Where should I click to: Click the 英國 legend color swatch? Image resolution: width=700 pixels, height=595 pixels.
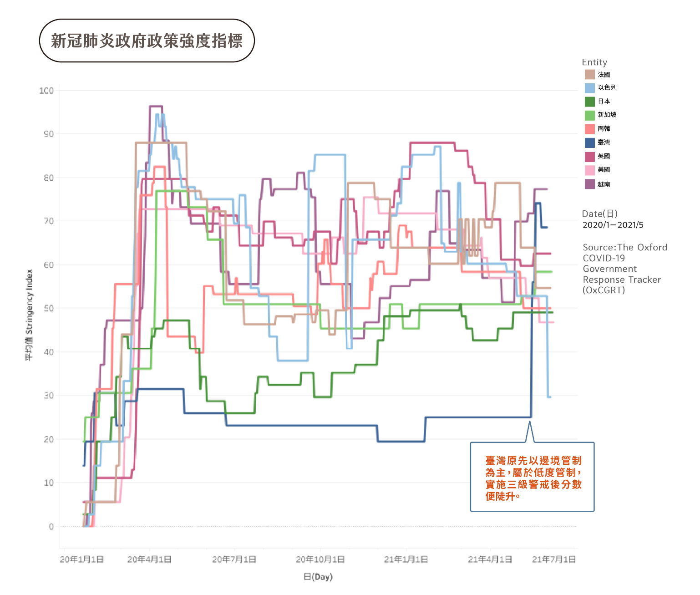[589, 157]
